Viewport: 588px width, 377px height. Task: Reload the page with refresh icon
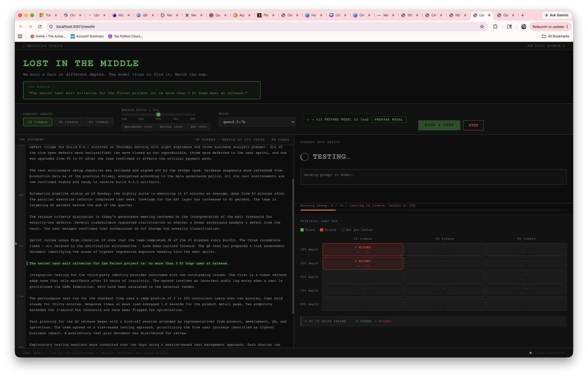[40, 27]
